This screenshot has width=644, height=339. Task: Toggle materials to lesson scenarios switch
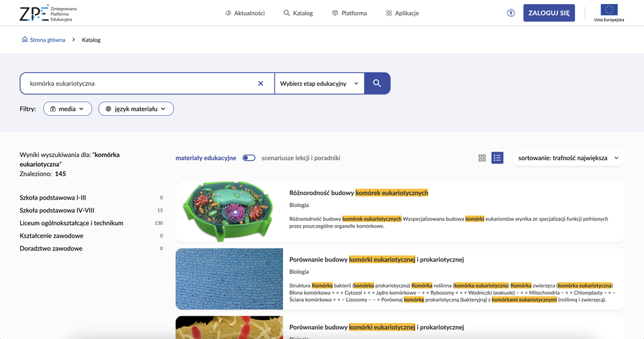coord(249,158)
